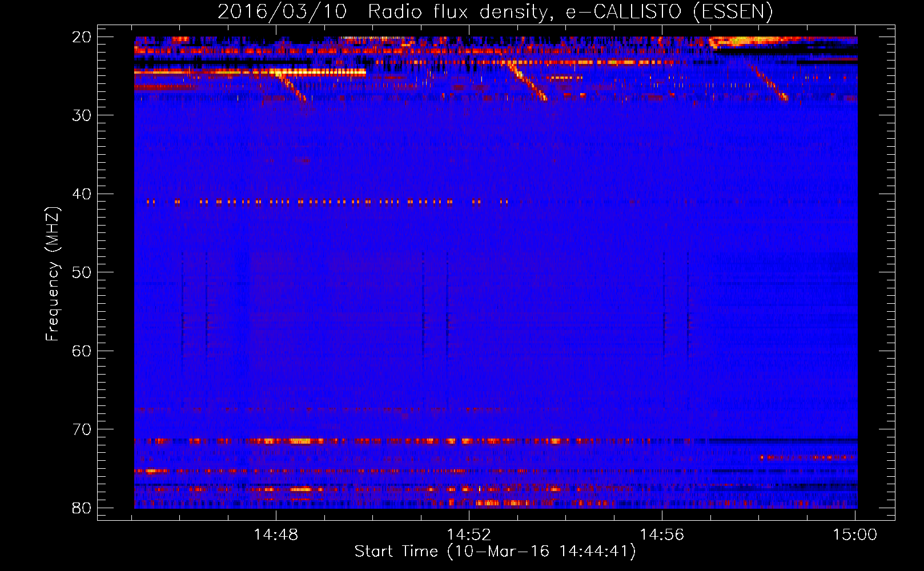The height and width of the screenshot is (571, 924).
Task: Select the 14:52 time tick label
Action: click(469, 535)
